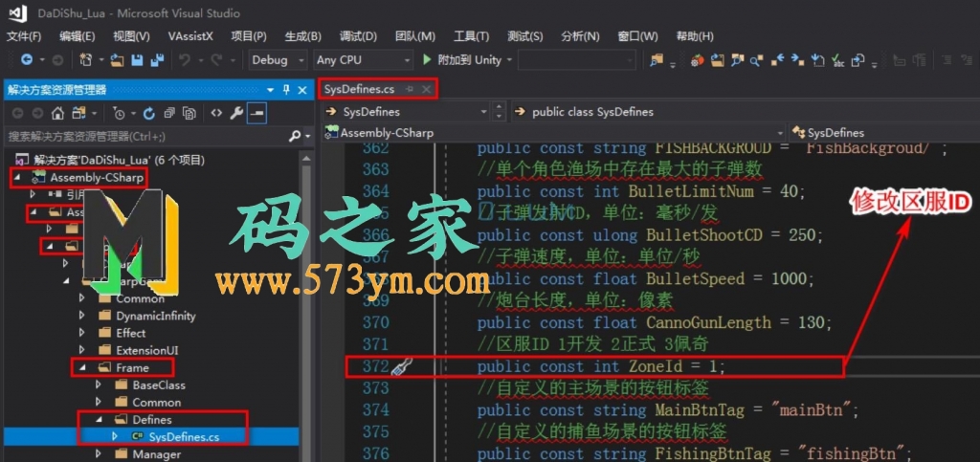
Task: Refresh the Solution Explorer
Action: (x=148, y=113)
